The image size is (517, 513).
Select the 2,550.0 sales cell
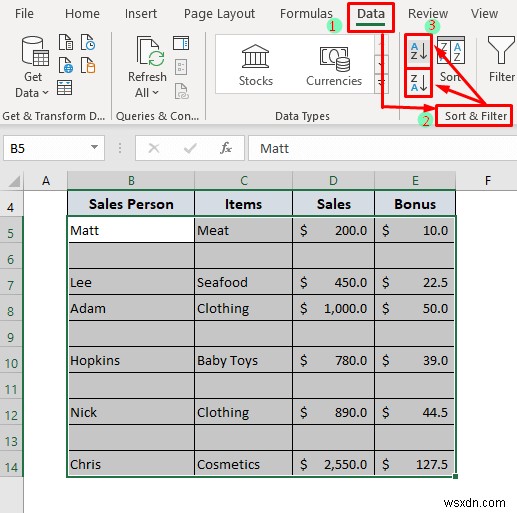pos(333,464)
